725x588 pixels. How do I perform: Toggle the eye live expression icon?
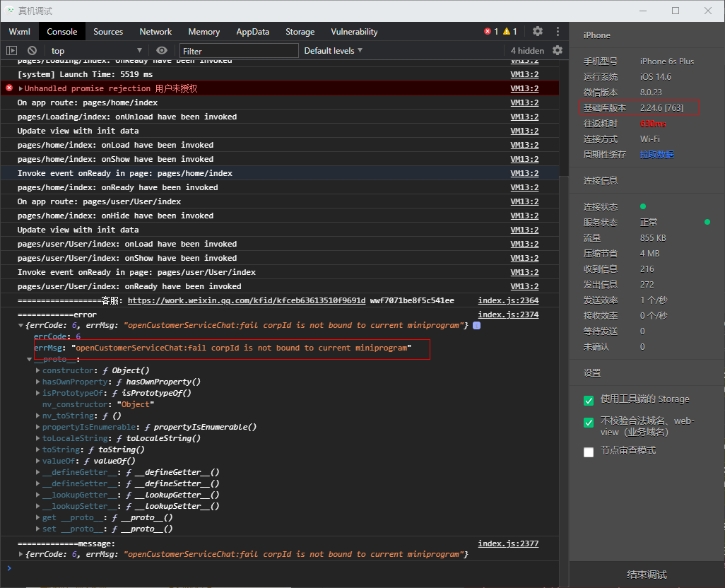(161, 50)
